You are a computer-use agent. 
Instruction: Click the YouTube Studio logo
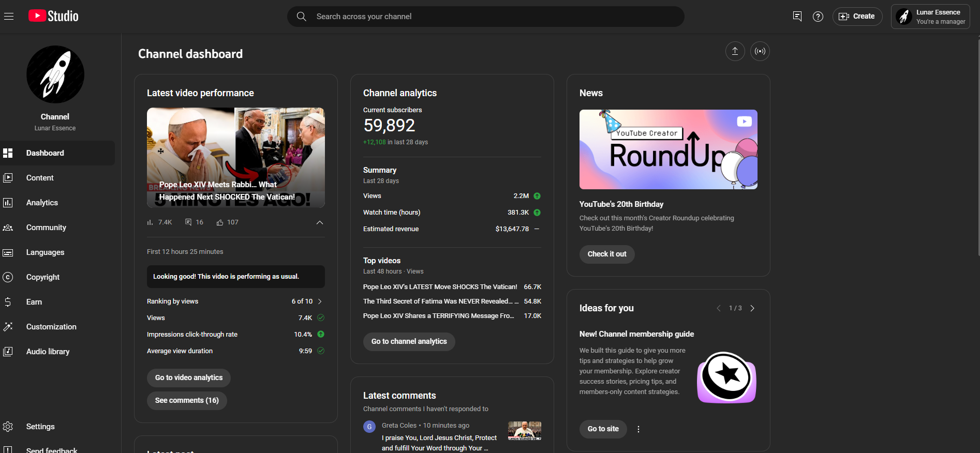tap(53, 16)
